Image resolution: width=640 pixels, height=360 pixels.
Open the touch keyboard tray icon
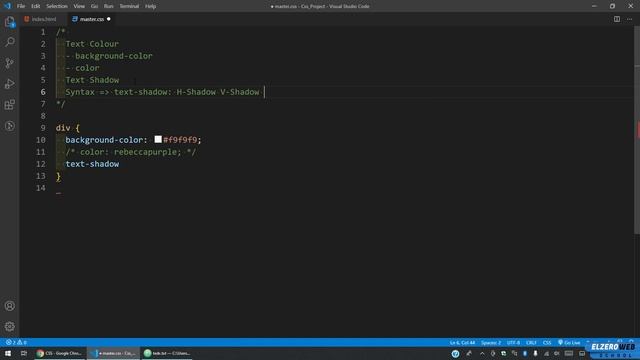pyautogui.click(x=569, y=353)
